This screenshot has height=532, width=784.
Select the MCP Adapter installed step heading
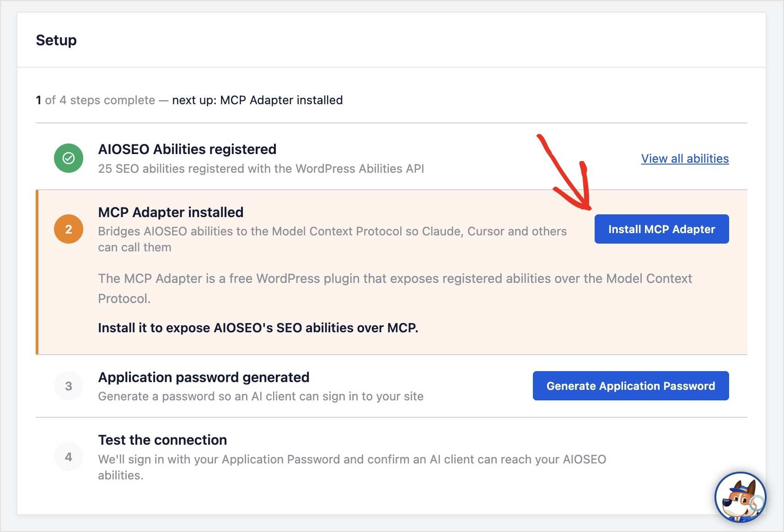coord(171,212)
